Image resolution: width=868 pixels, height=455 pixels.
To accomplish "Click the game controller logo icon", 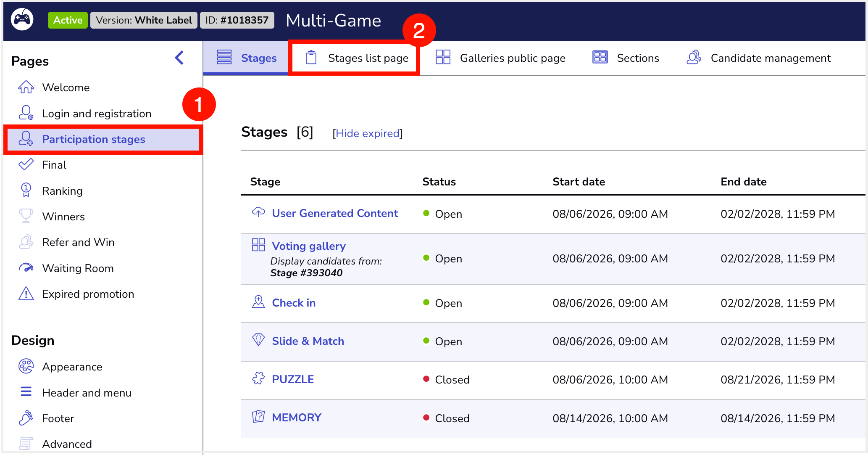I will tap(22, 20).
